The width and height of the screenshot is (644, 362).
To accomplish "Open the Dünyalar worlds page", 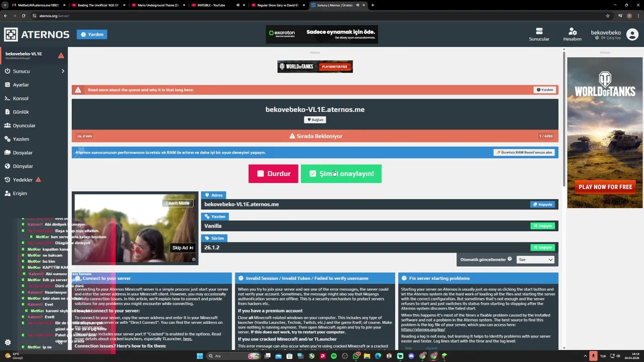I will coord(34,166).
